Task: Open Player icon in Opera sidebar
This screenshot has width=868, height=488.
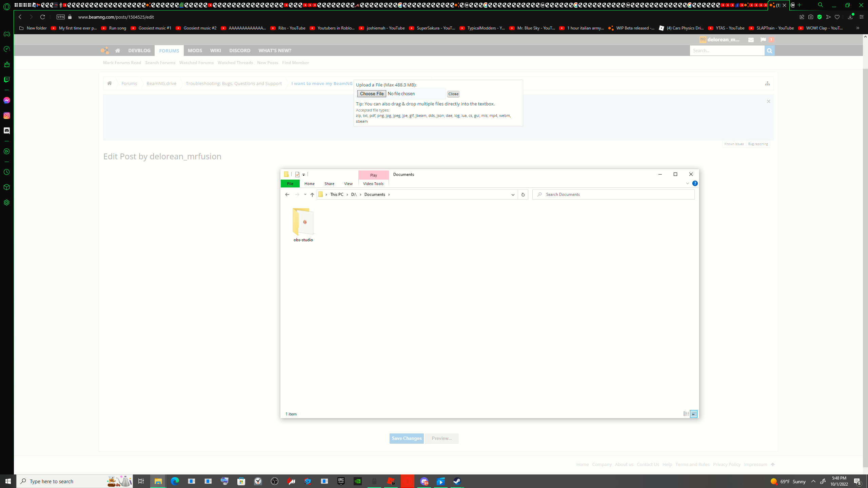Action: [x=7, y=151]
